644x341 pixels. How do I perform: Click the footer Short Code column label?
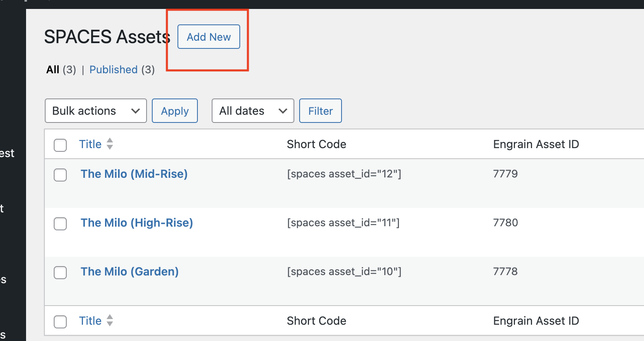pyautogui.click(x=316, y=321)
